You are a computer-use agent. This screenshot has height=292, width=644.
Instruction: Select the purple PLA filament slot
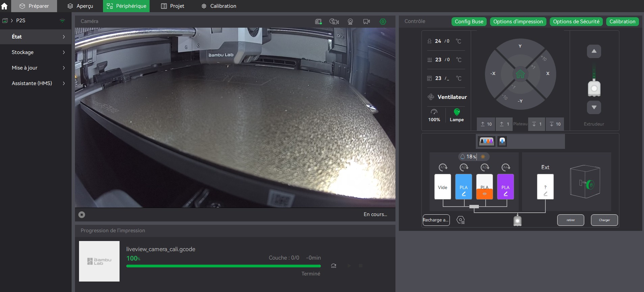pyautogui.click(x=505, y=187)
